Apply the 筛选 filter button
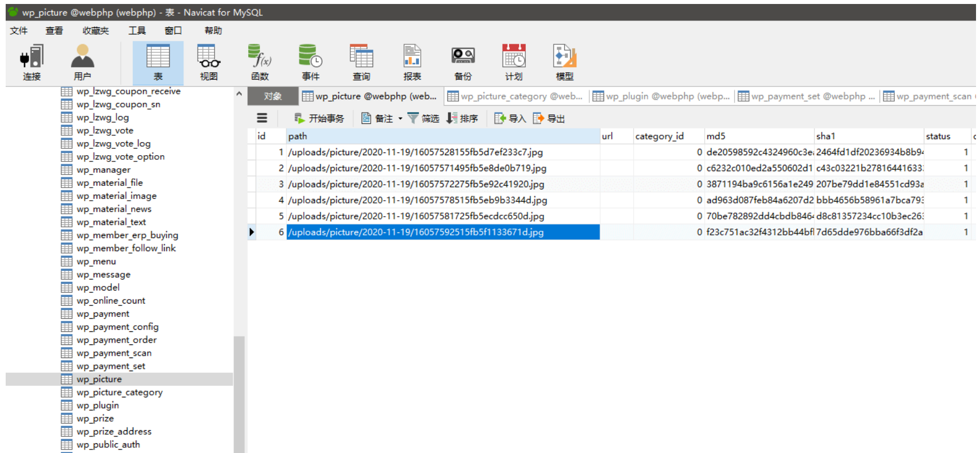 (424, 118)
